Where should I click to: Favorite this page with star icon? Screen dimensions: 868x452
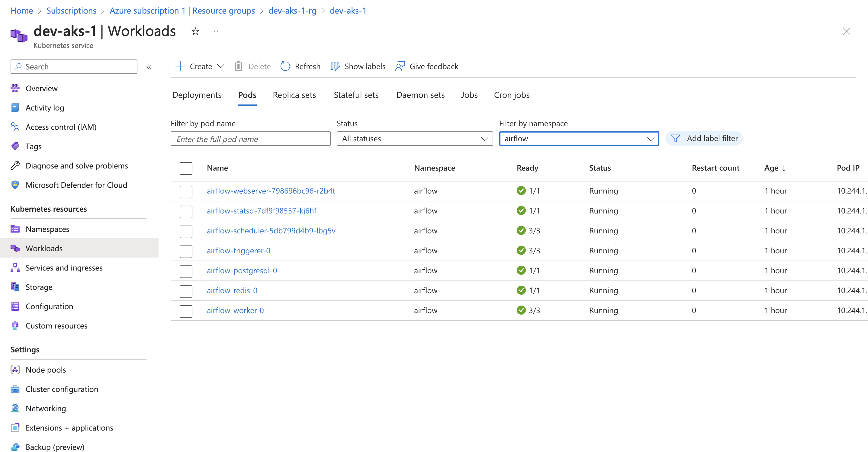pos(195,32)
